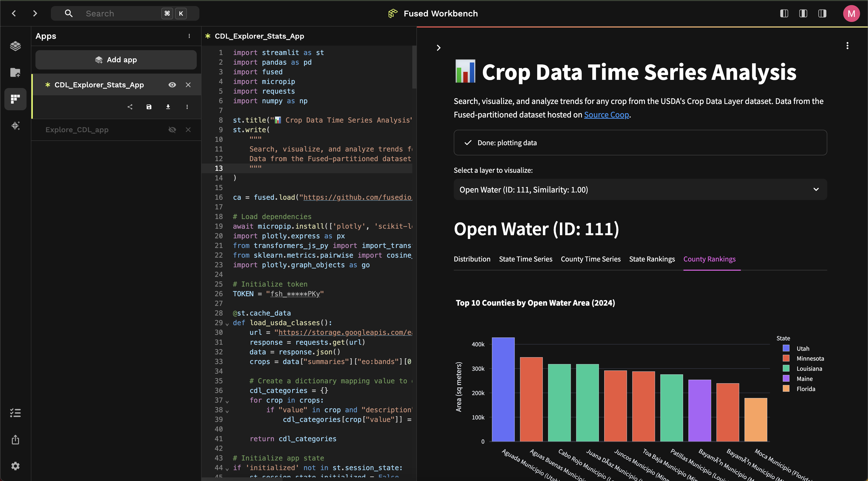
Task: Open the storage.googleapis.com URL in code
Action: pyautogui.click(x=345, y=332)
